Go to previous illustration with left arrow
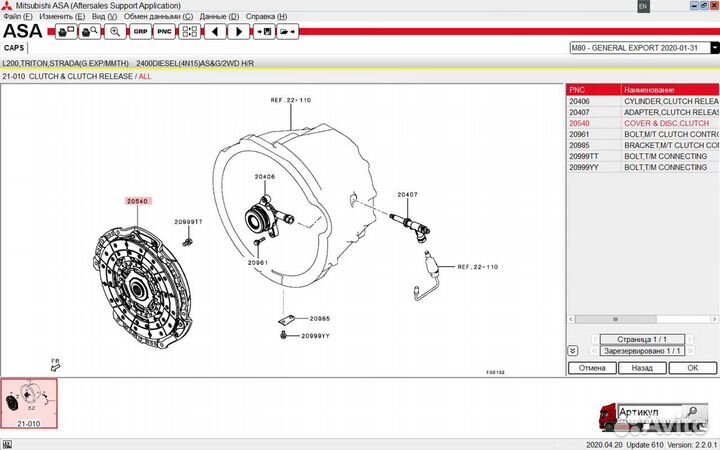This screenshot has width=720, height=450. pyautogui.click(x=213, y=31)
